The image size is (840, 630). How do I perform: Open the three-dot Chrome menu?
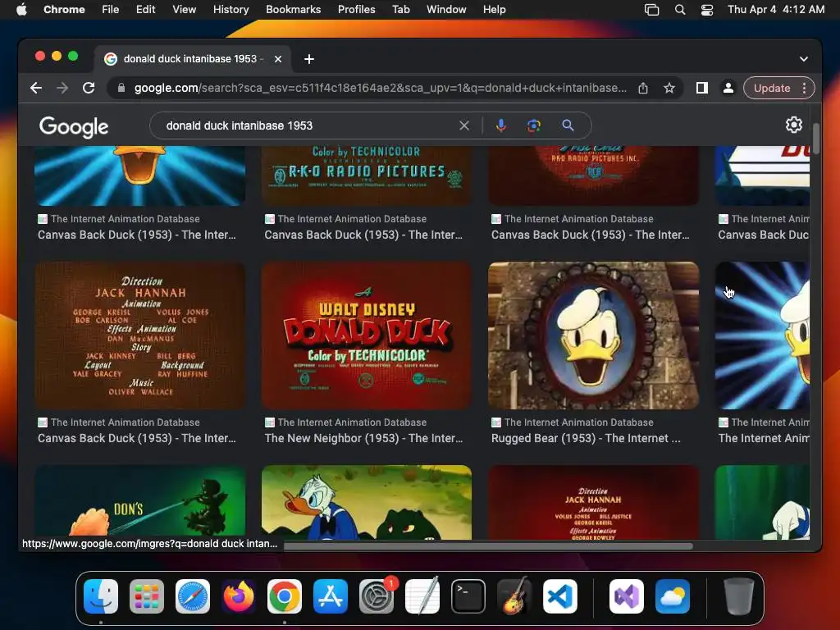pos(804,88)
